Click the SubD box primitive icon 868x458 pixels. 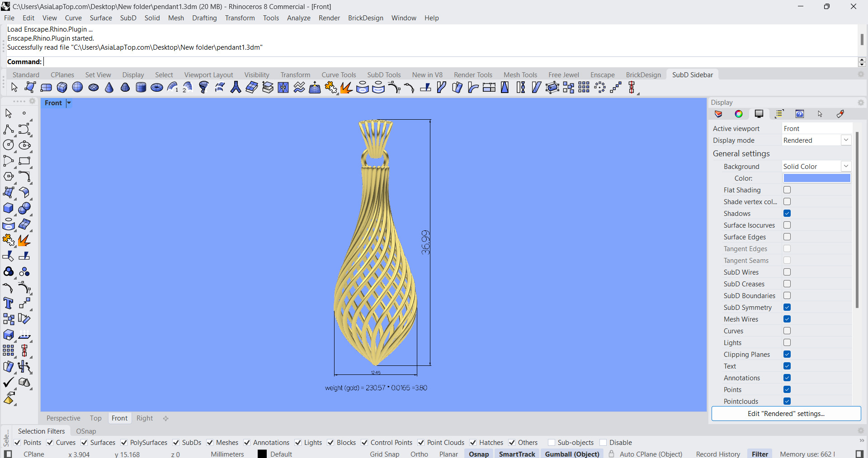(x=62, y=87)
